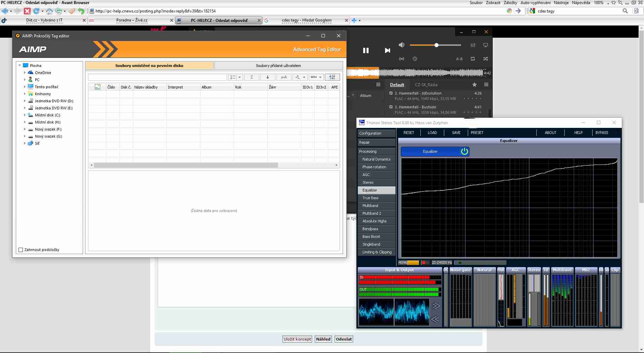This screenshot has height=353, width=644.
Task: Click SAVE in Stereo Tool
Action: (456, 133)
